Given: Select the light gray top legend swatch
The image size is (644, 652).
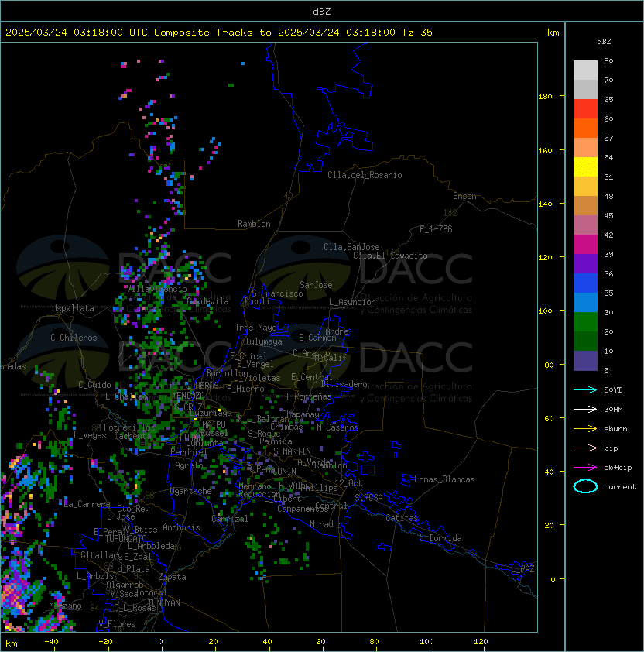Looking at the screenshot, I should pos(585,70).
